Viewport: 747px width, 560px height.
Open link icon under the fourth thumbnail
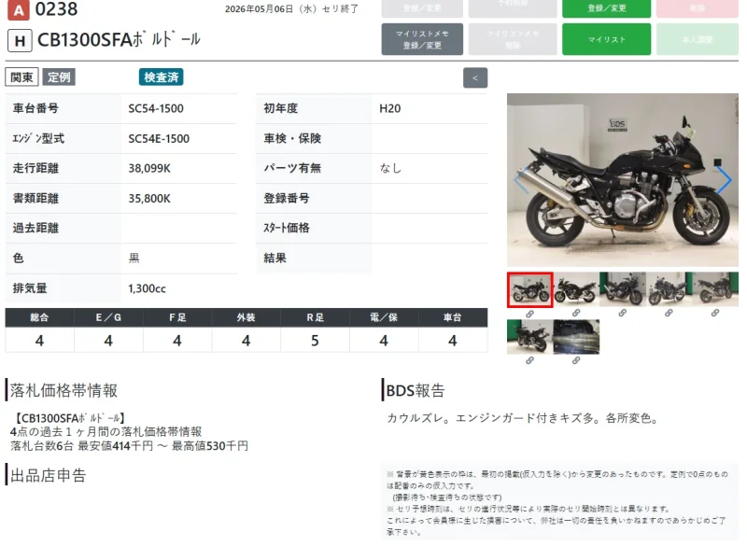[669, 314]
